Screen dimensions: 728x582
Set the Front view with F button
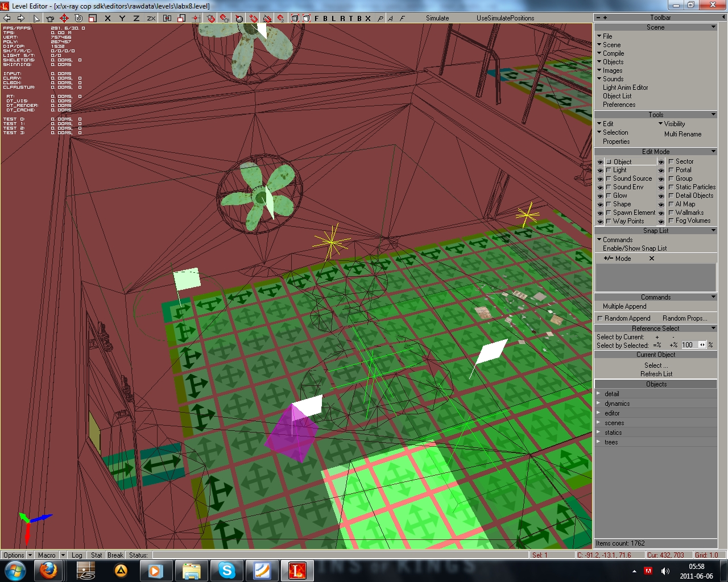pyautogui.click(x=317, y=18)
